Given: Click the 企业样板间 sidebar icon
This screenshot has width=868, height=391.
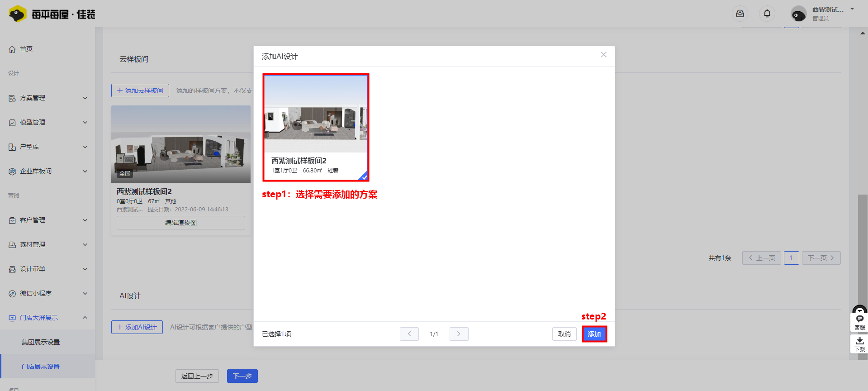Looking at the screenshot, I should [12, 171].
